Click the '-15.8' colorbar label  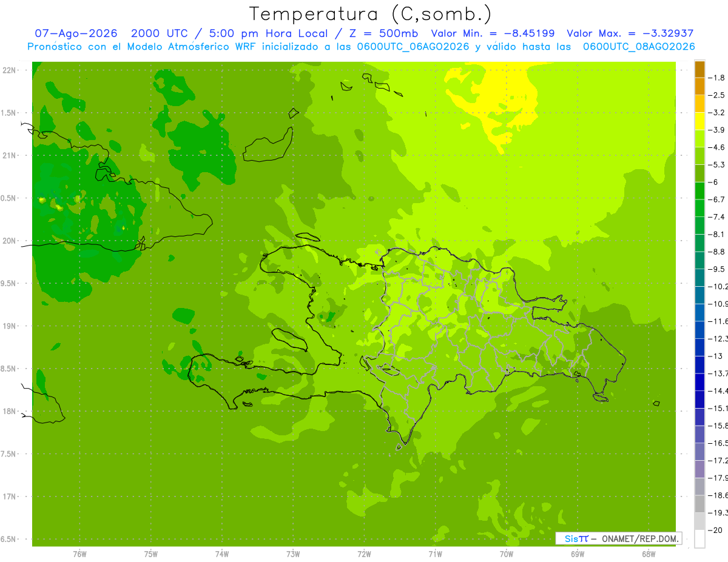[x=718, y=426]
